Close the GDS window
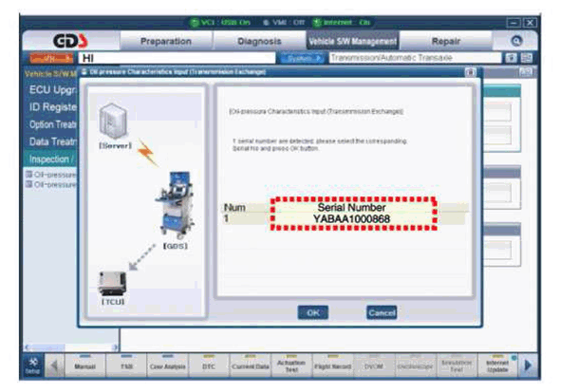The image size is (561, 392). coord(530,23)
